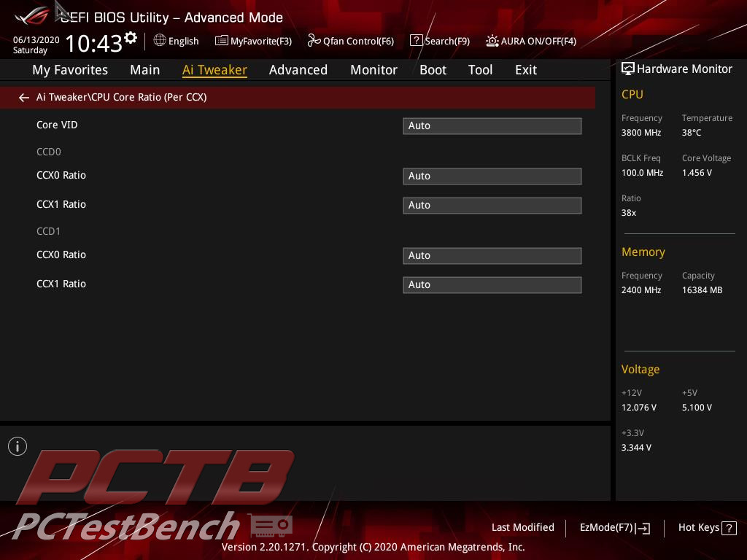Go to the Monitor tab
Image resolution: width=747 pixels, height=560 pixels.
pos(373,70)
